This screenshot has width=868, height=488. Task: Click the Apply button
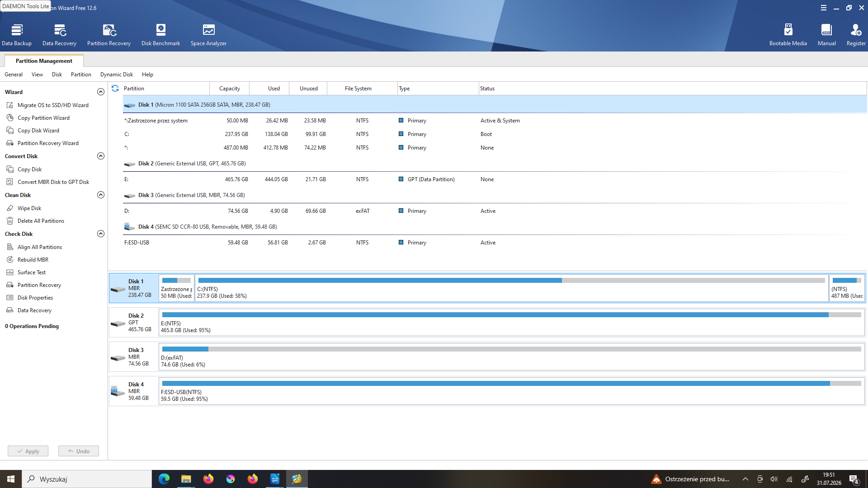pos(28,451)
